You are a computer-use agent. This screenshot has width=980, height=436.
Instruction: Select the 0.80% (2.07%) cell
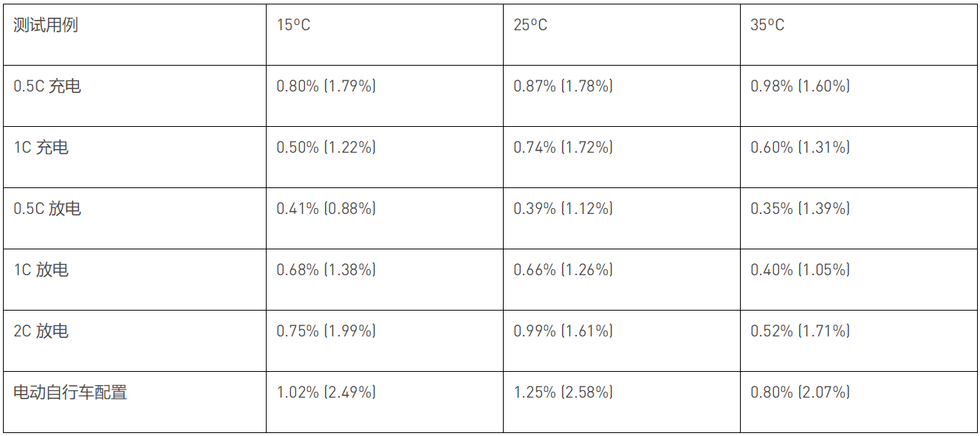800,392
